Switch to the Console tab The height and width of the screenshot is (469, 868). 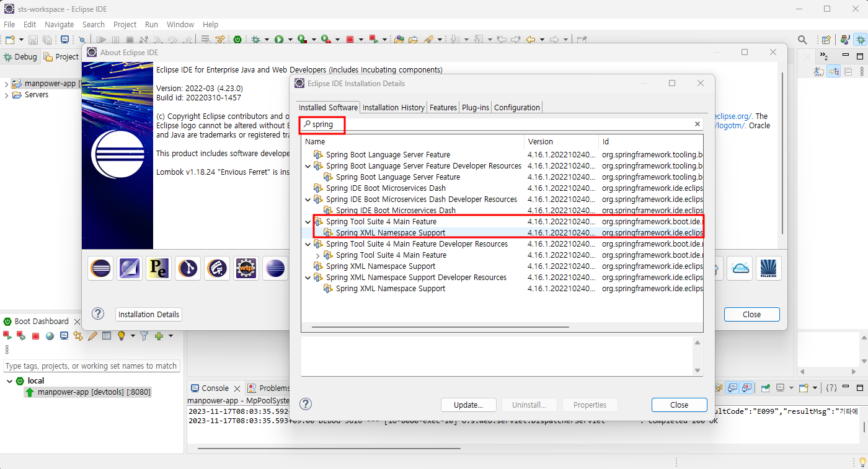click(215, 388)
